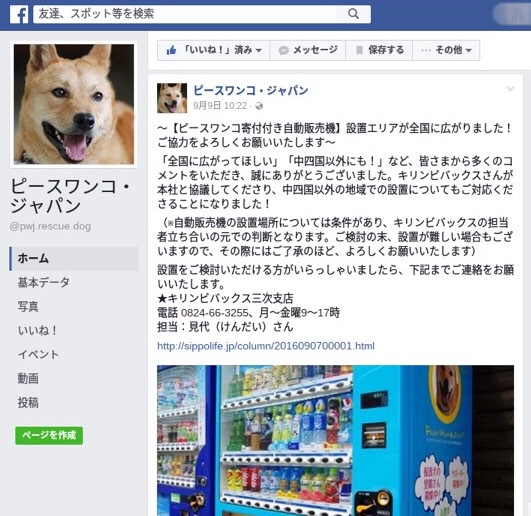The width and height of the screenshot is (531, 516).
Task: Click the speech bubble メッセージ icon
Action: coord(283,50)
